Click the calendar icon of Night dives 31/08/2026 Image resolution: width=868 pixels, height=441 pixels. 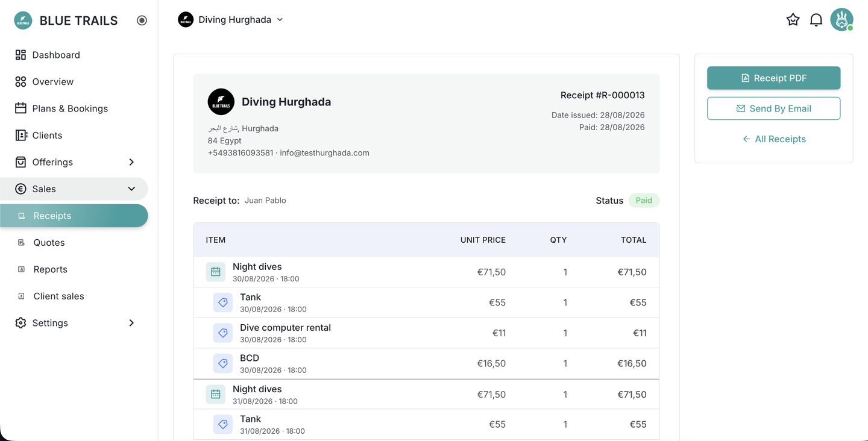216,395
